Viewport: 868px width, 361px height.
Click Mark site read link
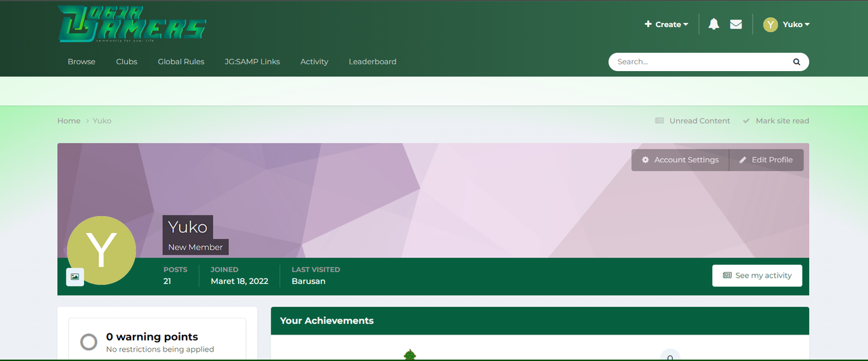[776, 121]
